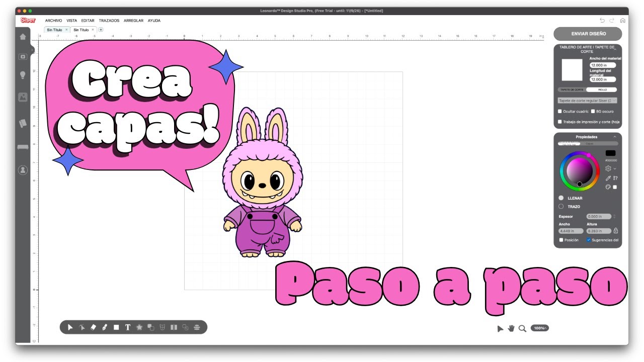Image resolution: width=644 pixels, height=362 pixels.
Task: Select the eyedropper color picker
Action: tap(608, 178)
